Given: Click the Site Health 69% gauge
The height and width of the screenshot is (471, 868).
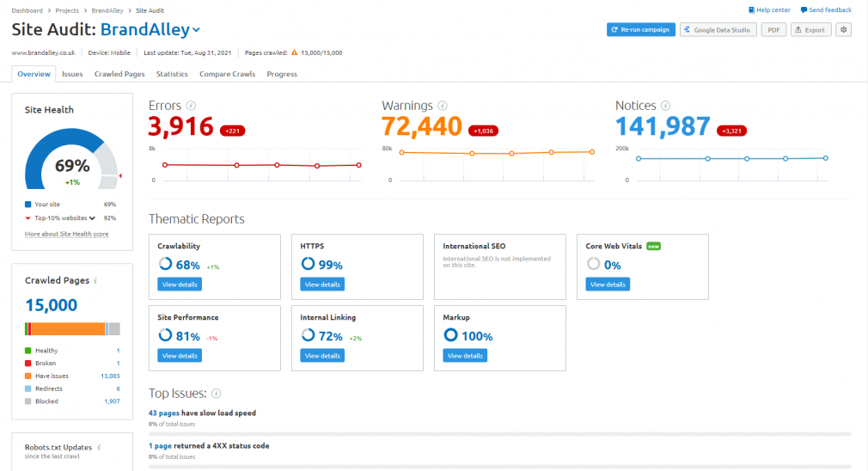Looking at the screenshot, I should 71,159.
